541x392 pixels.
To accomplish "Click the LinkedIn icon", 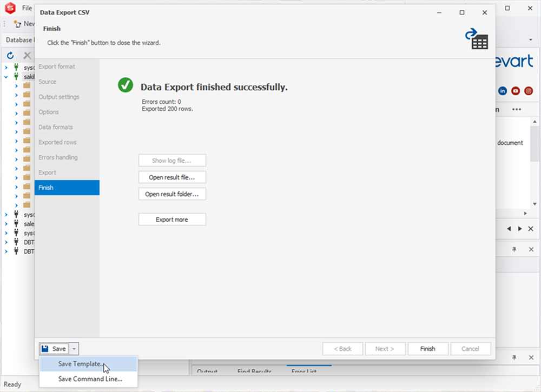I will point(503,91).
